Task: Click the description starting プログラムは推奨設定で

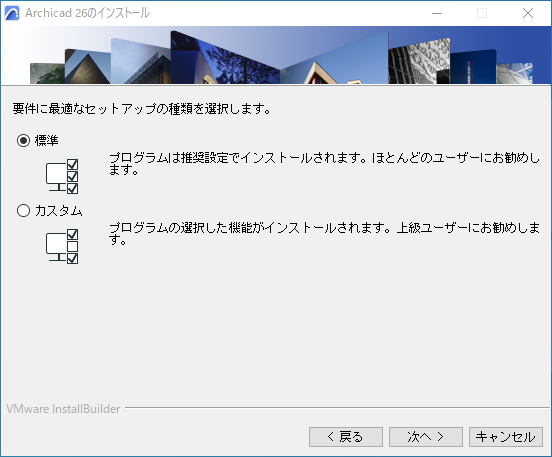Action: pyautogui.click(x=324, y=164)
